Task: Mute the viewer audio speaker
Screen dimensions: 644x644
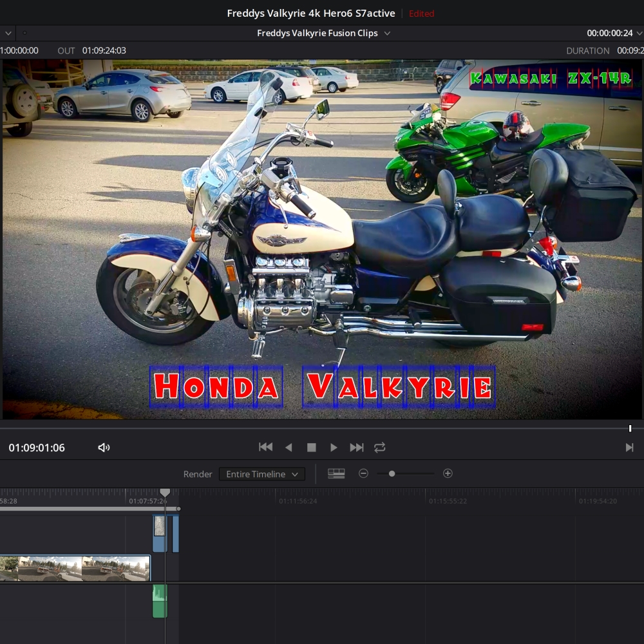Action: [x=104, y=448]
